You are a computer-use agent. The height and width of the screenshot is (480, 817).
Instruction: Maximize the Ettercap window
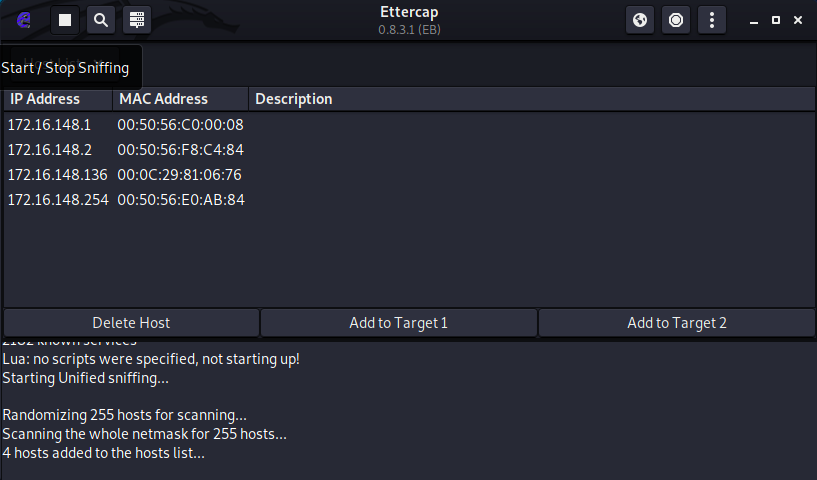[776, 20]
